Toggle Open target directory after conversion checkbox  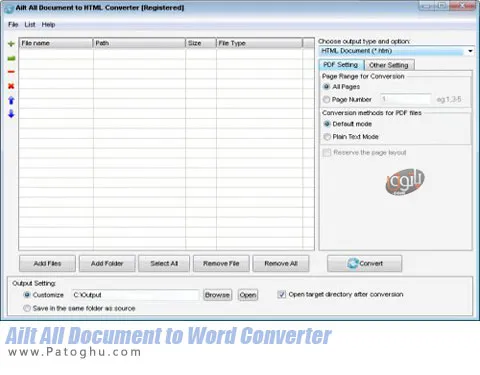coord(282,294)
